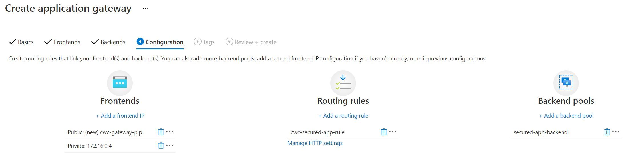Delete the cwc-secured-app-rule routing rule
Viewport: 644px width, 168px height.
[384, 132]
